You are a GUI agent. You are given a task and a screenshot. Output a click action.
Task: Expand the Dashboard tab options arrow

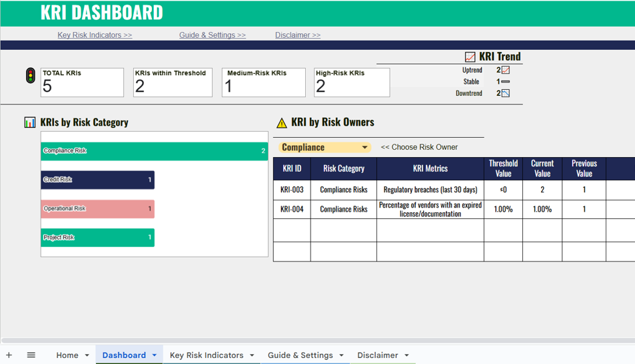pos(155,355)
